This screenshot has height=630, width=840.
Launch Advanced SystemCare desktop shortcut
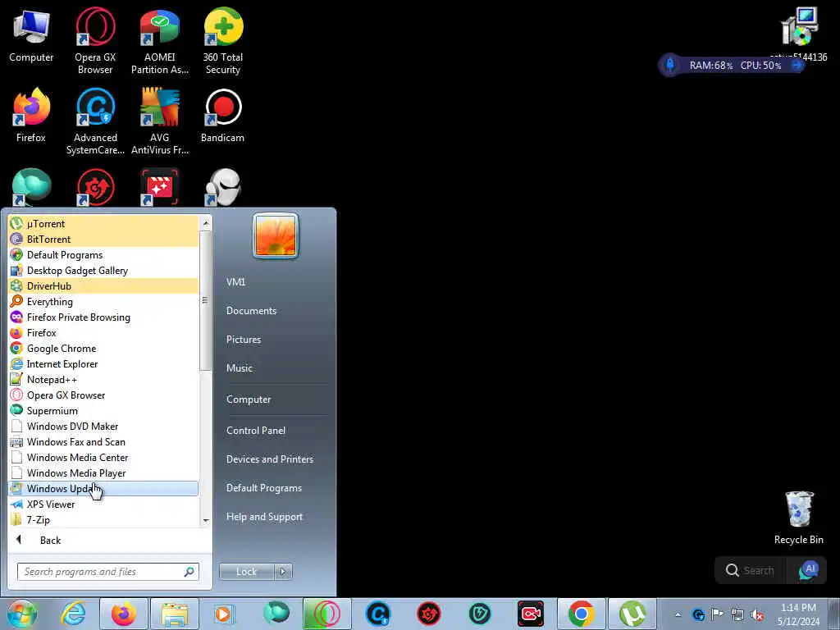click(95, 121)
